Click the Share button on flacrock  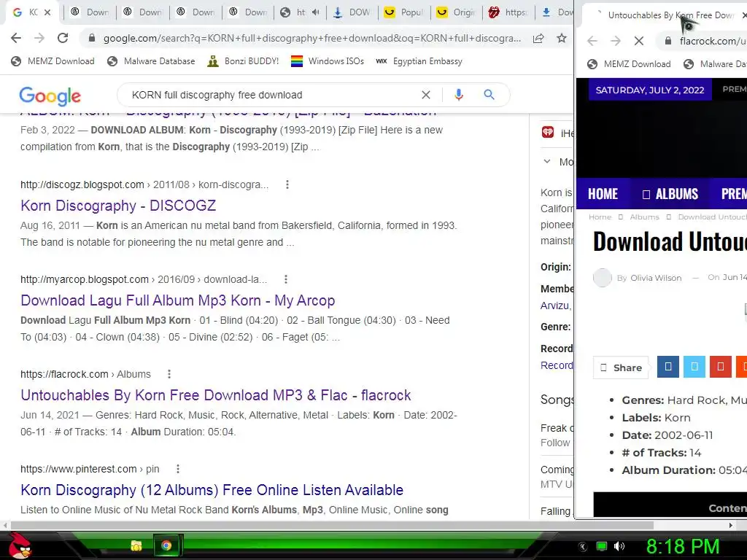[x=622, y=367]
